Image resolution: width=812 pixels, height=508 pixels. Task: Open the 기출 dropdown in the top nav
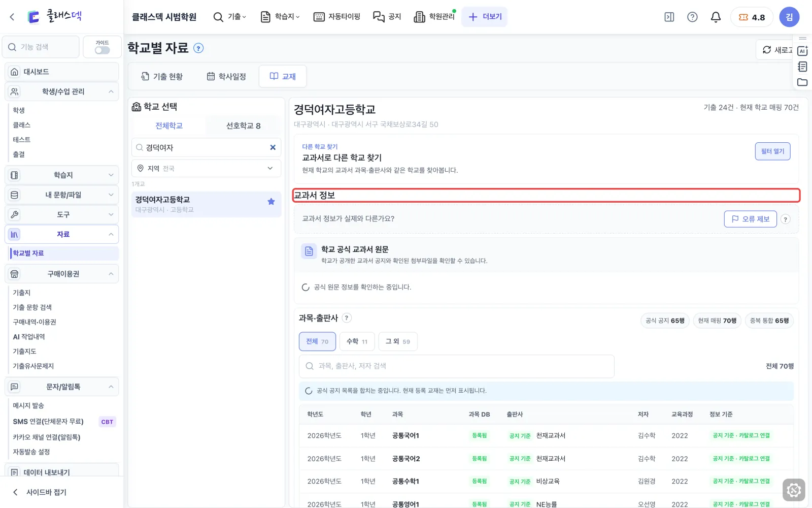[x=229, y=17]
